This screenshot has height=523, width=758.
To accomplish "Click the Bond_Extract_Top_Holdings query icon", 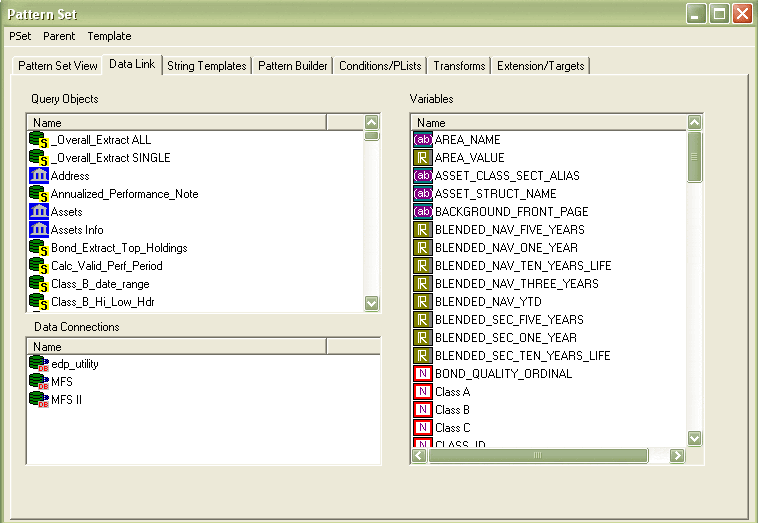I will point(39,248).
